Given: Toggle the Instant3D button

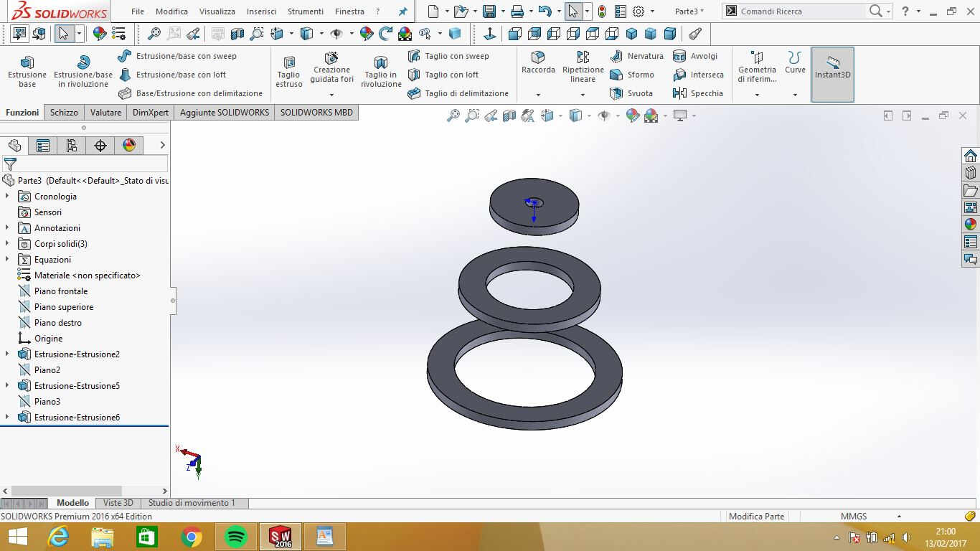Looking at the screenshot, I should pyautogui.click(x=833, y=75).
